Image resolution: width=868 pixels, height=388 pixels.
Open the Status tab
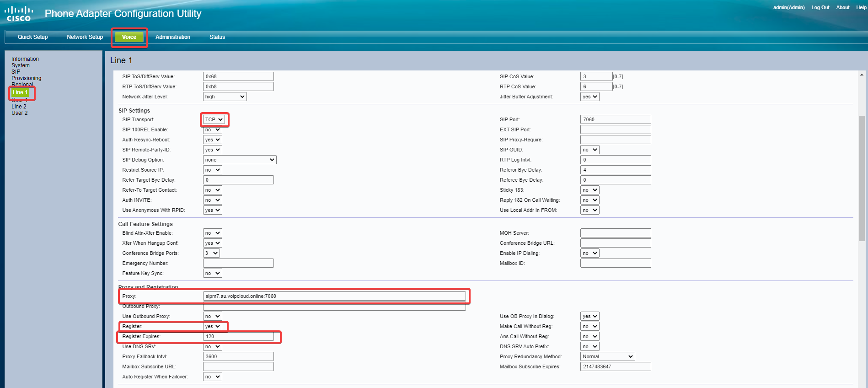point(217,37)
